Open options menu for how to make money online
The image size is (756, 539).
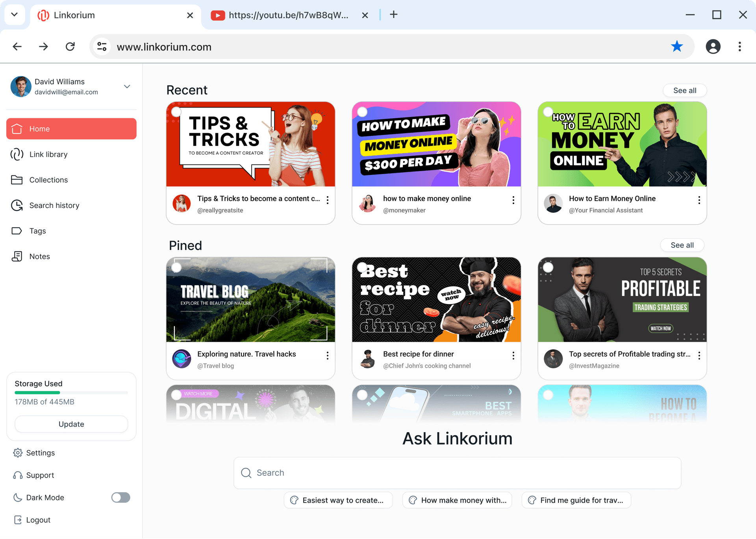coord(513,200)
